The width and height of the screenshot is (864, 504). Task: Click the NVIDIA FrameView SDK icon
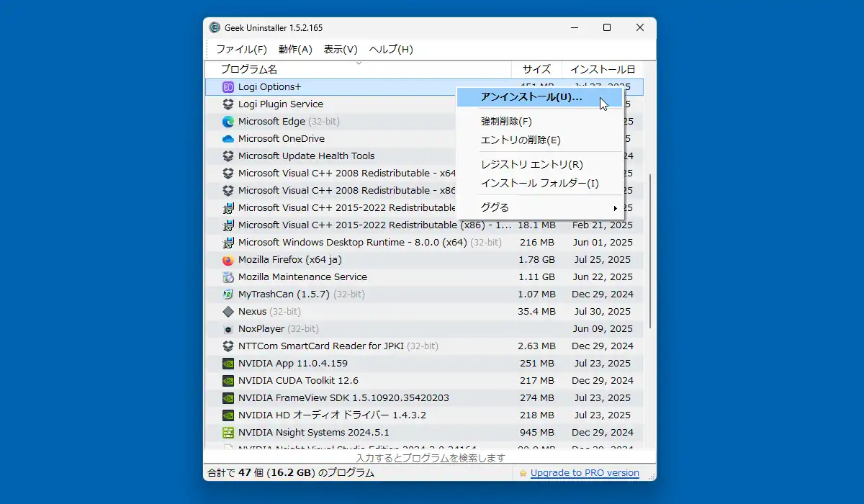coord(228,398)
